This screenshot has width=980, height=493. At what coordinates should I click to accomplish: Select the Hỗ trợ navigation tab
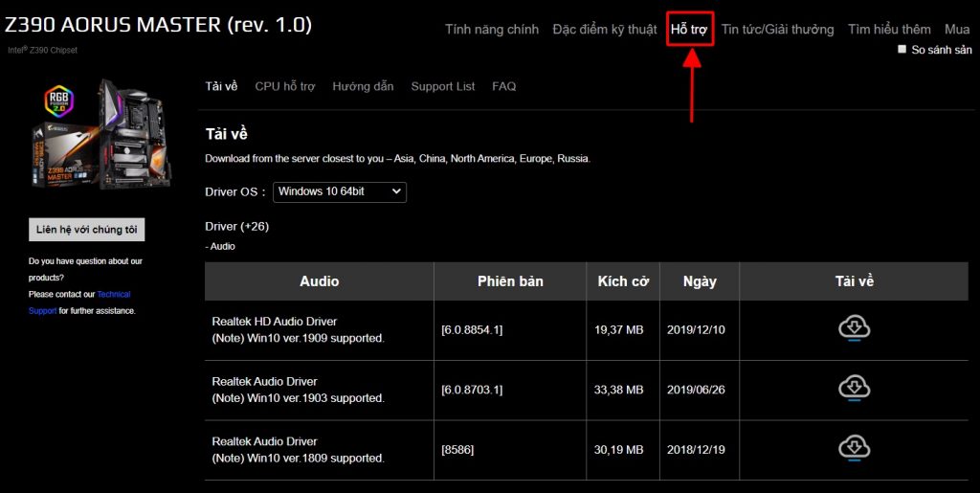pyautogui.click(x=689, y=30)
